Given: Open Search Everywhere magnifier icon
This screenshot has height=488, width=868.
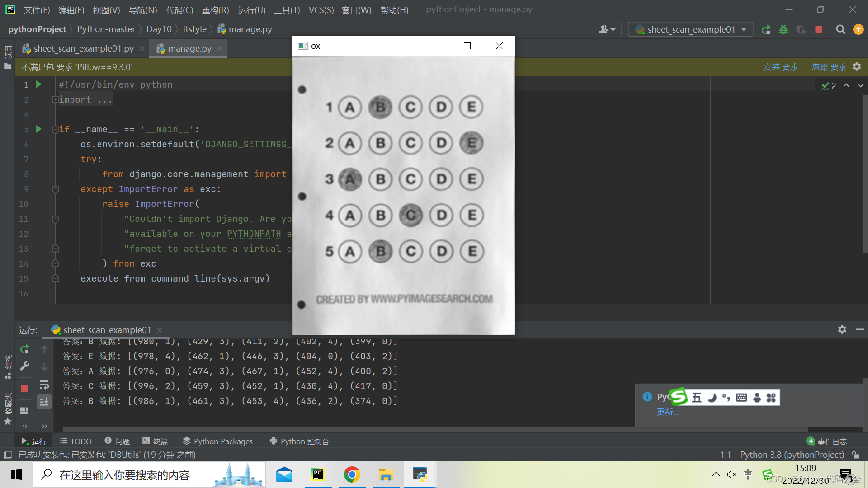Looking at the screenshot, I should 840,30.
